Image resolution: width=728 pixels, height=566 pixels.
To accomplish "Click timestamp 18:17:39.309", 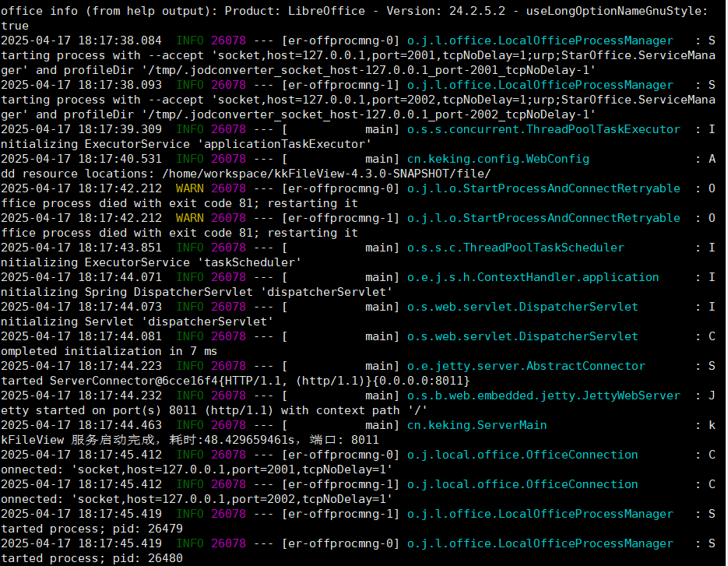I will (x=120, y=129).
